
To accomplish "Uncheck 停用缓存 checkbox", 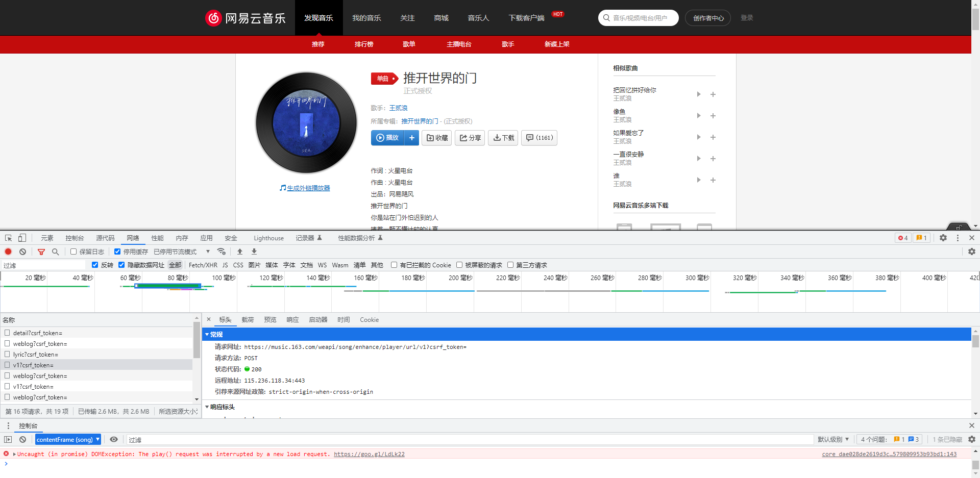I will pyautogui.click(x=117, y=251).
